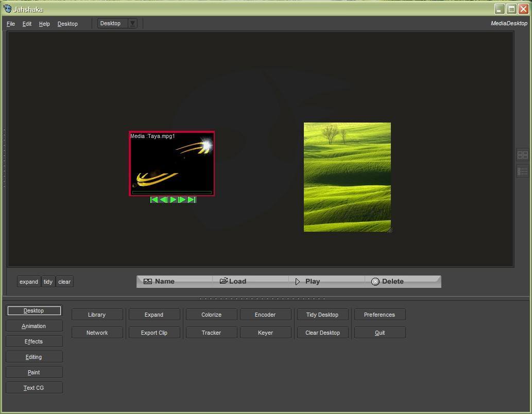Click the Quit button
This screenshot has height=414, width=532.
380,333
